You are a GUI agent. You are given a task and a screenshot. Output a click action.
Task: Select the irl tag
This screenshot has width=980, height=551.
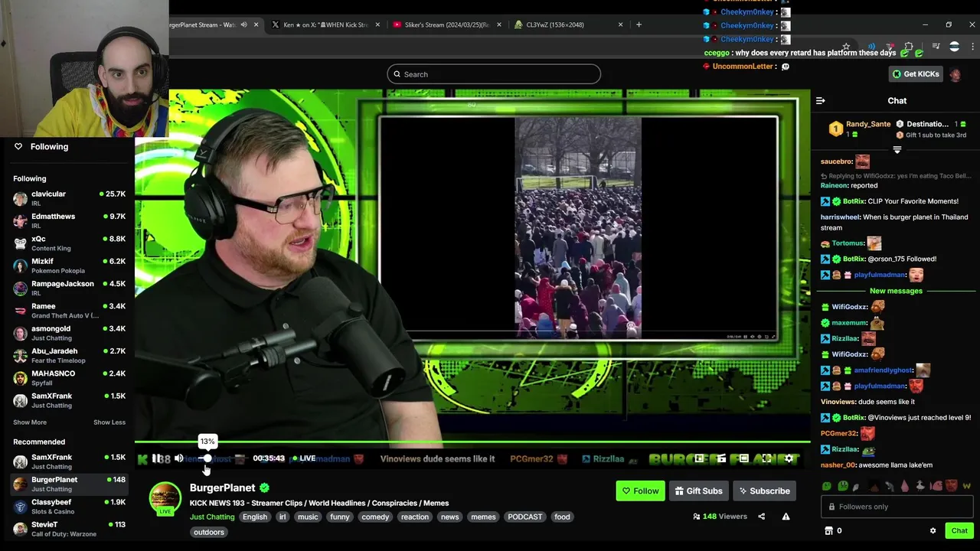click(283, 517)
